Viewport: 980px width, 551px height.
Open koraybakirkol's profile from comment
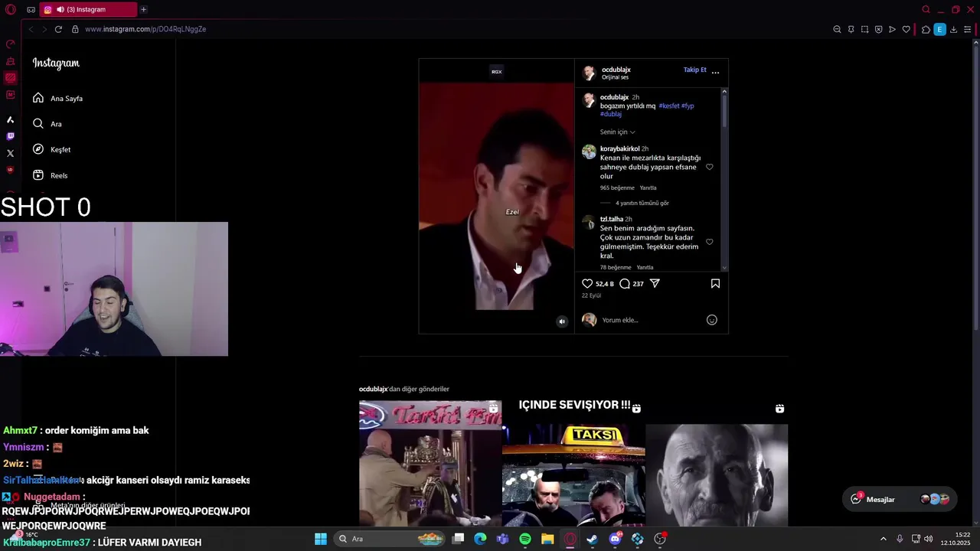pyautogui.click(x=619, y=148)
